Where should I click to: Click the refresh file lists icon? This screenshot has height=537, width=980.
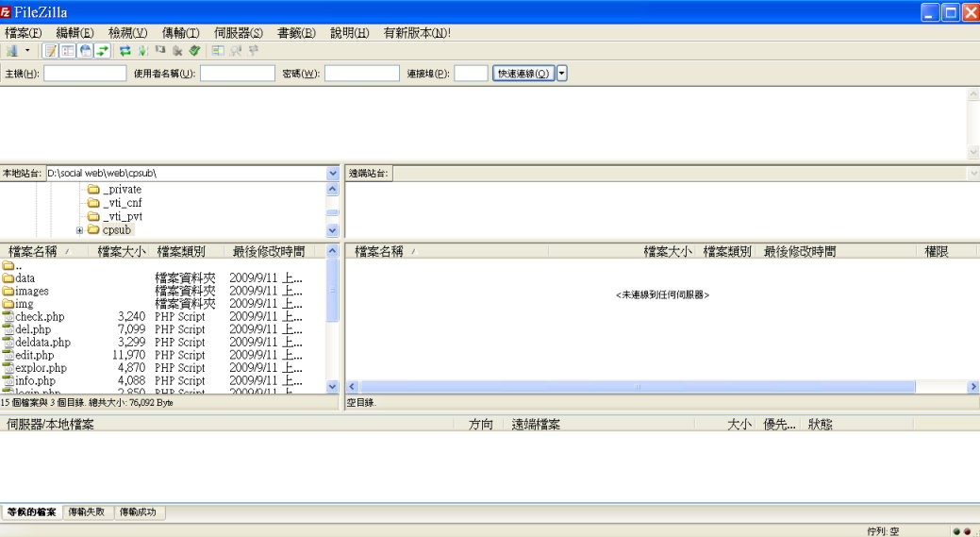[x=125, y=51]
